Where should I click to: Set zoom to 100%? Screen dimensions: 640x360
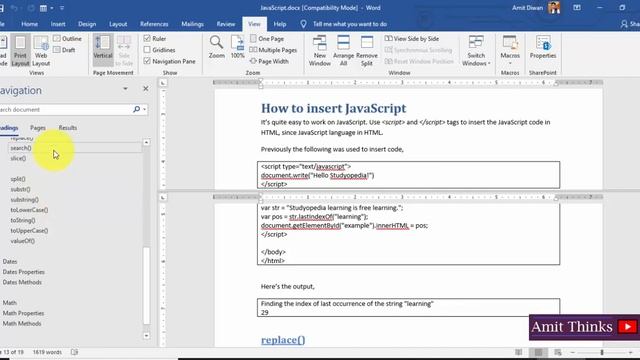[x=238, y=47]
